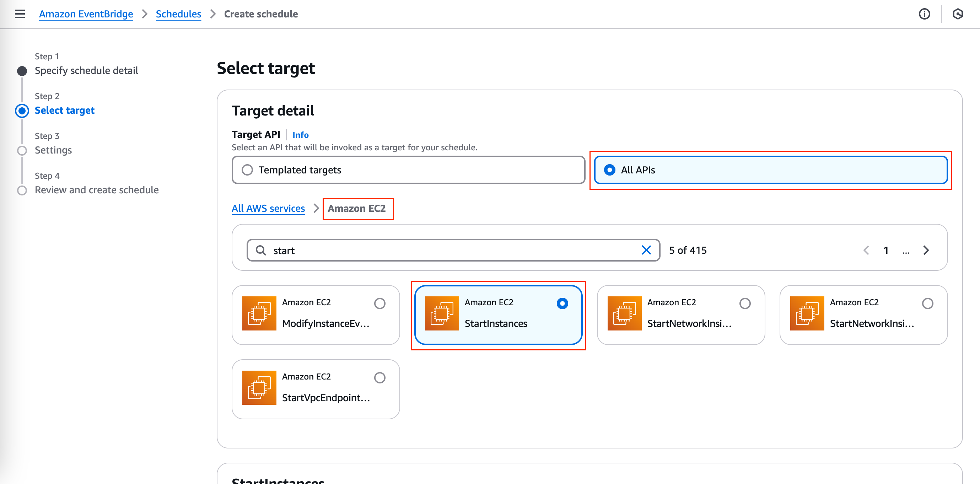The width and height of the screenshot is (980, 484).
Task: Click the hexagon settings icon top right
Action: pos(958,14)
